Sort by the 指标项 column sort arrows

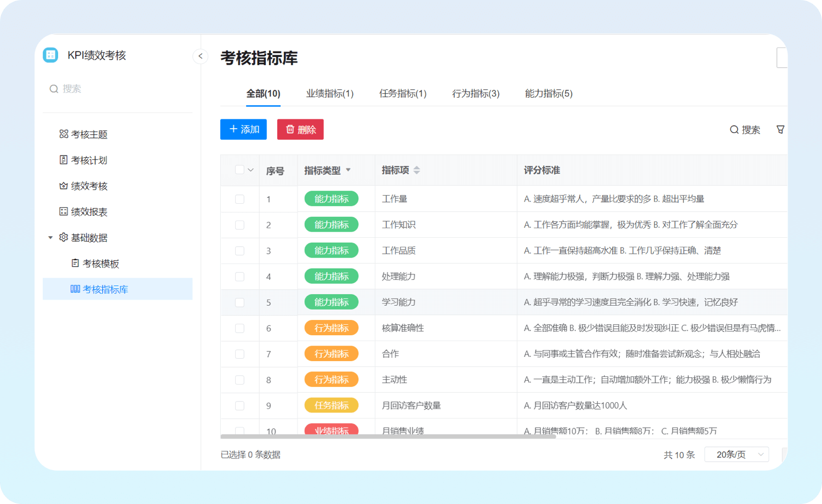tap(416, 170)
